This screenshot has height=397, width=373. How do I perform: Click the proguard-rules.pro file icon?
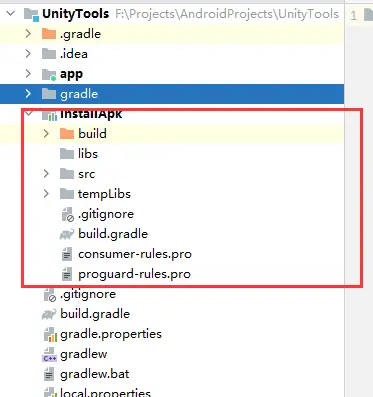(x=67, y=274)
